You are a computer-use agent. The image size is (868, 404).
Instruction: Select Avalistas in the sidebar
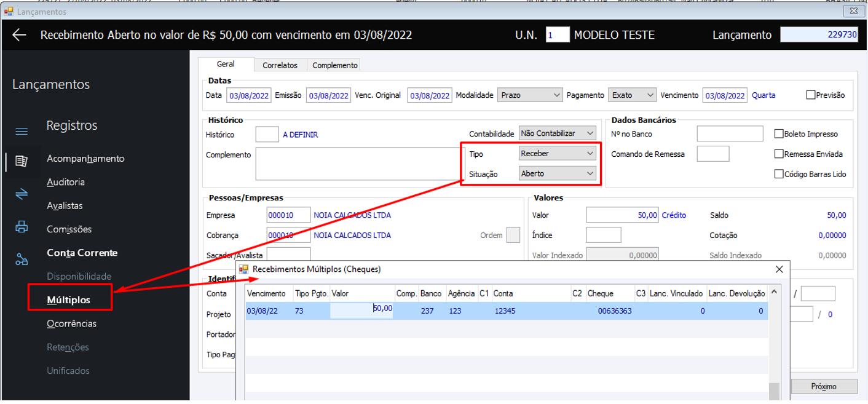[x=65, y=205]
